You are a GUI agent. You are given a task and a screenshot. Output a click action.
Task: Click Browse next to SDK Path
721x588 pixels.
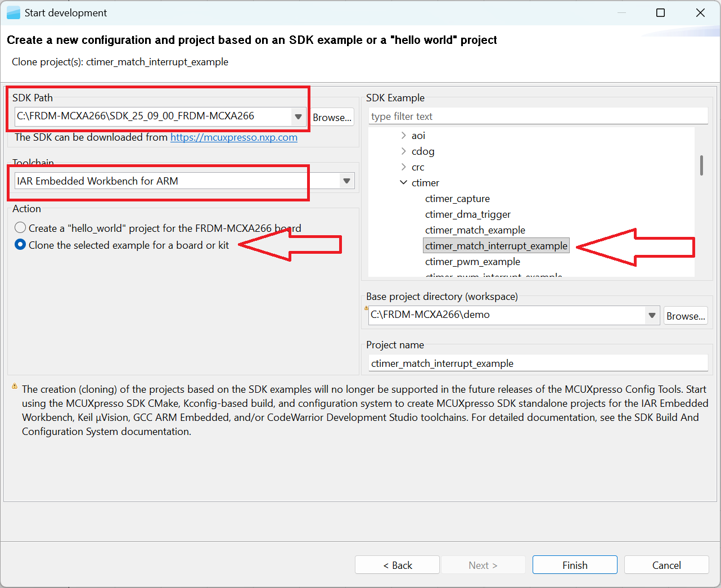(x=332, y=117)
